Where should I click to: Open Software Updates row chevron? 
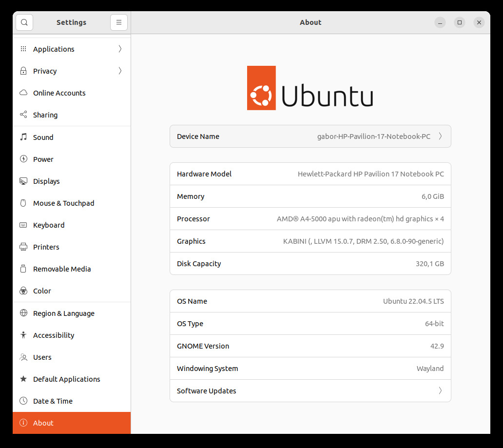441,390
